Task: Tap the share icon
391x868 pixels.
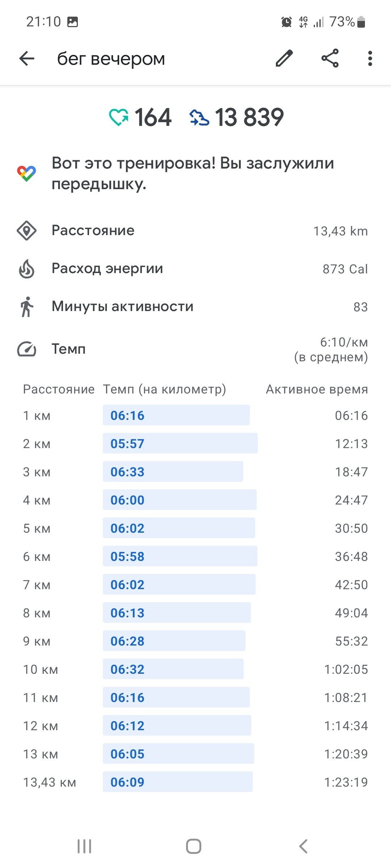Action: (330, 58)
